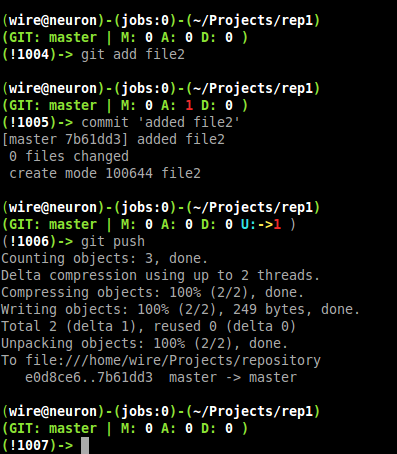Click the file:///home/wire/Projects/repository URL
The height and width of the screenshot is (454, 397).
coord(173,361)
